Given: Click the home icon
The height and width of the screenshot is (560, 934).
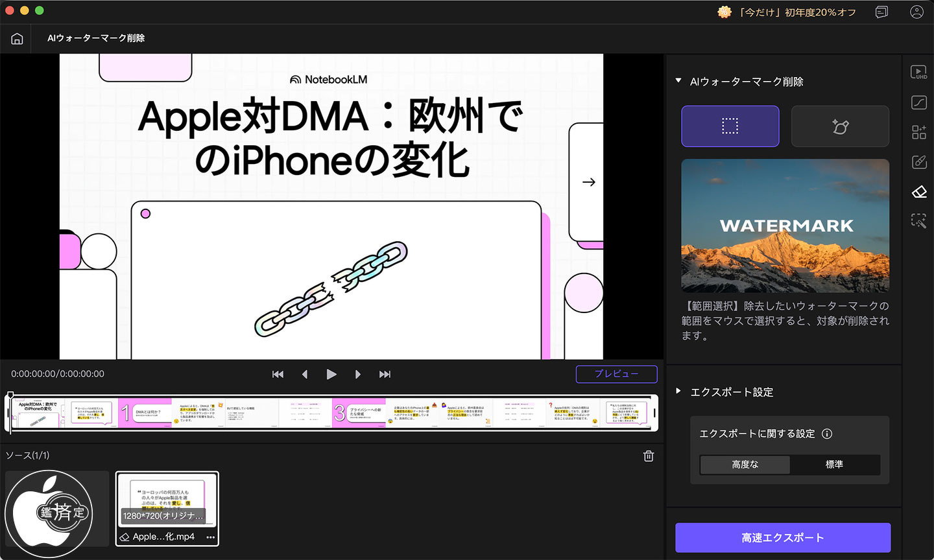Looking at the screenshot, I should click(18, 39).
